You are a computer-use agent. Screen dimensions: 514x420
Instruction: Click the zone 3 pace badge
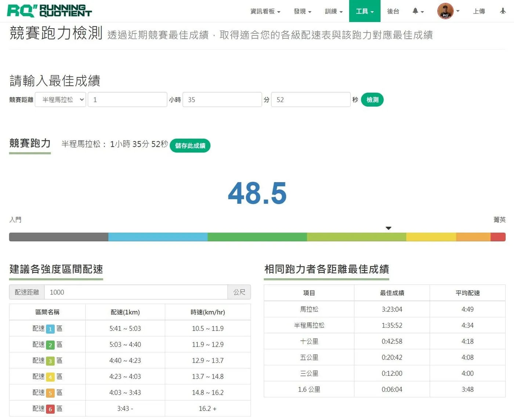tap(50, 361)
